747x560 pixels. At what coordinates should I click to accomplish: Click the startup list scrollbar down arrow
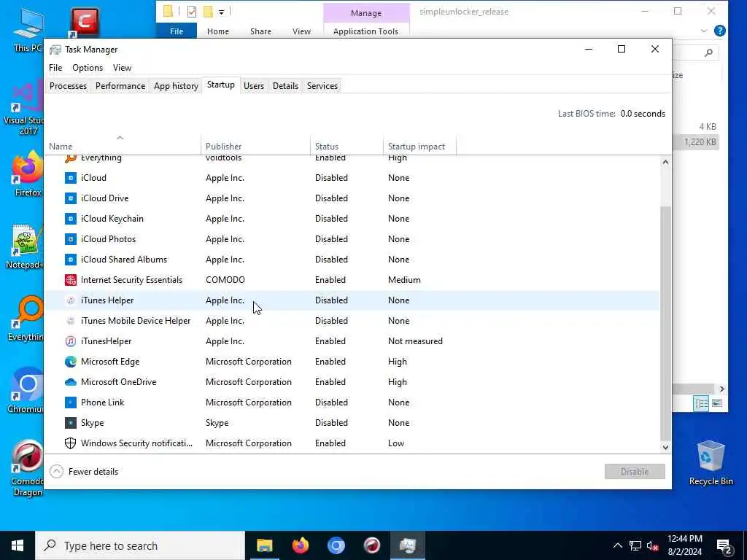pos(665,447)
